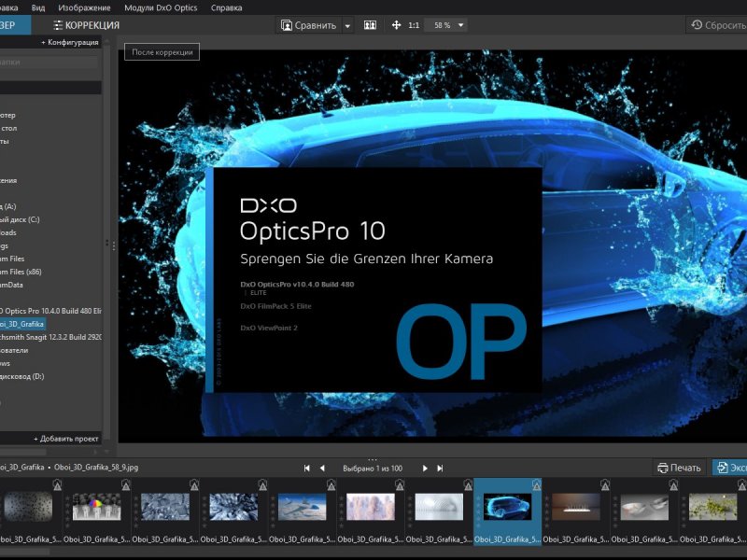The width and height of the screenshot is (747, 560).
Task: Click the folder search field
Action: pos(49,62)
